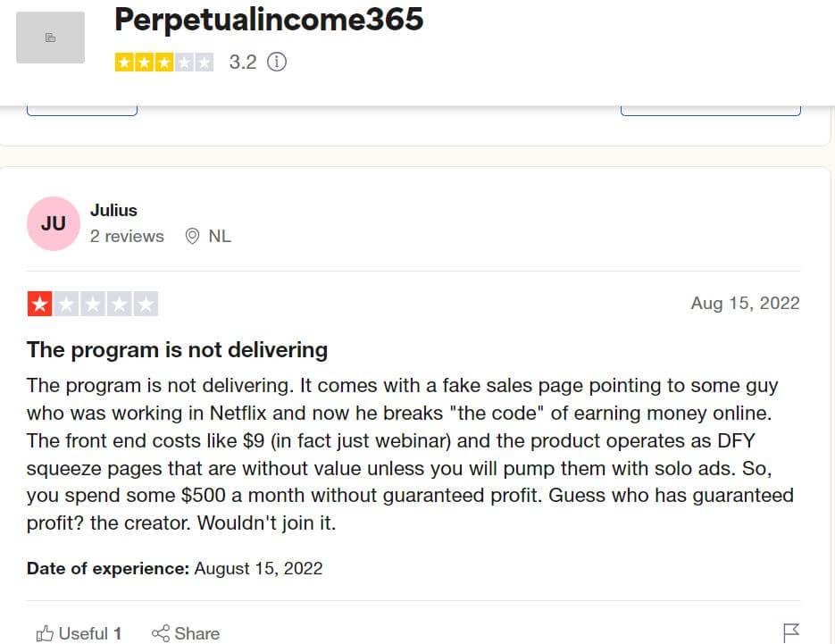Image resolution: width=835 pixels, height=644 pixels.
Task: Open the rating info icon beside 3.2
Action: coord(276,62)
